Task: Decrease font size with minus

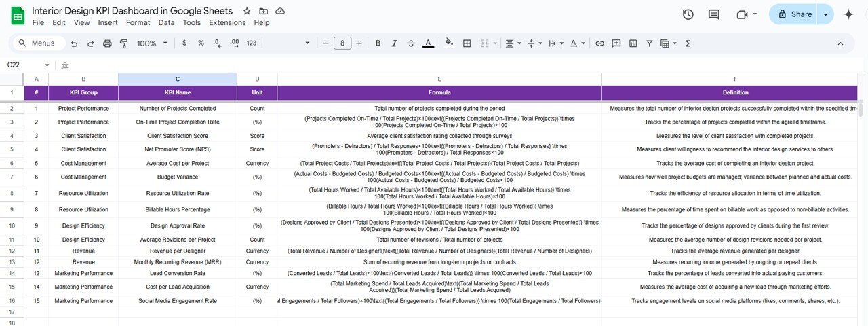Action: click(x=325, y=43)
